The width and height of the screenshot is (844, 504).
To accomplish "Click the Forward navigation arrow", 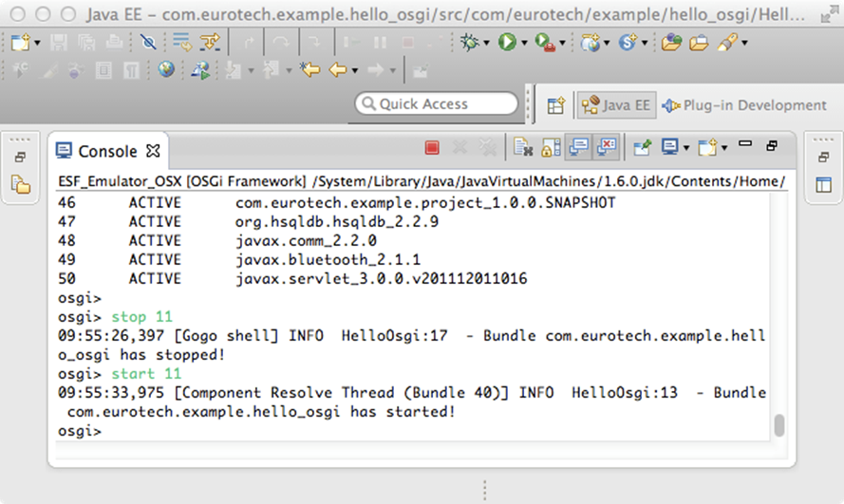I will 375,69.
